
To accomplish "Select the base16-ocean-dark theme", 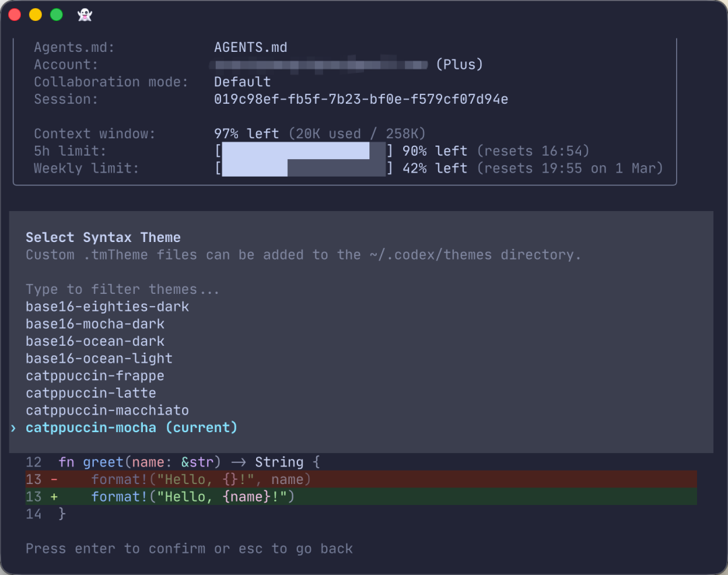I will click(x=94, y=341).
